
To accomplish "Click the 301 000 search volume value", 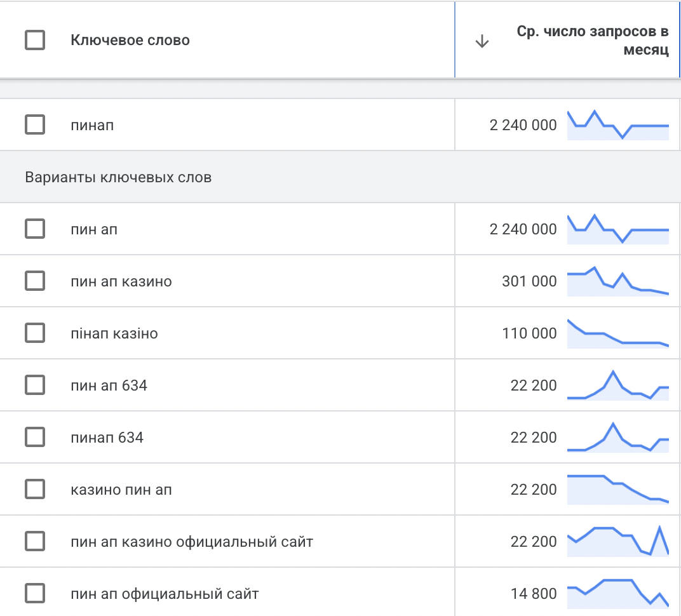I will click(529, 281).
